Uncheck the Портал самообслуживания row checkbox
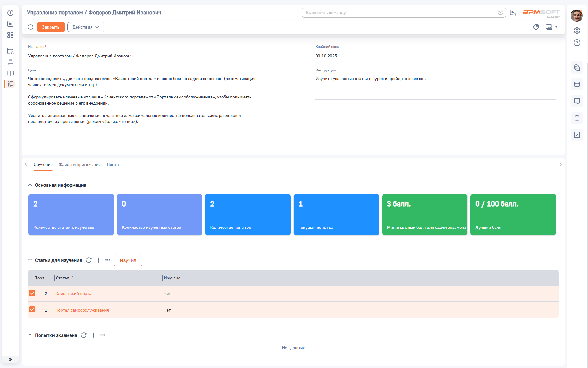Screen dimensions: 588x368 pos(32,310)
